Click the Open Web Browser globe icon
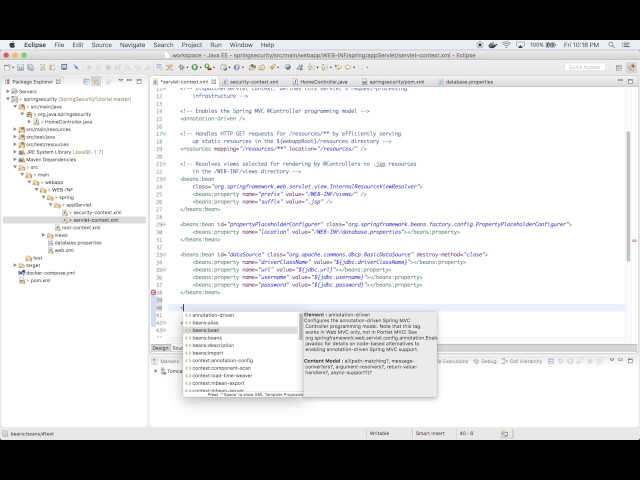 (x=288, y=67)
